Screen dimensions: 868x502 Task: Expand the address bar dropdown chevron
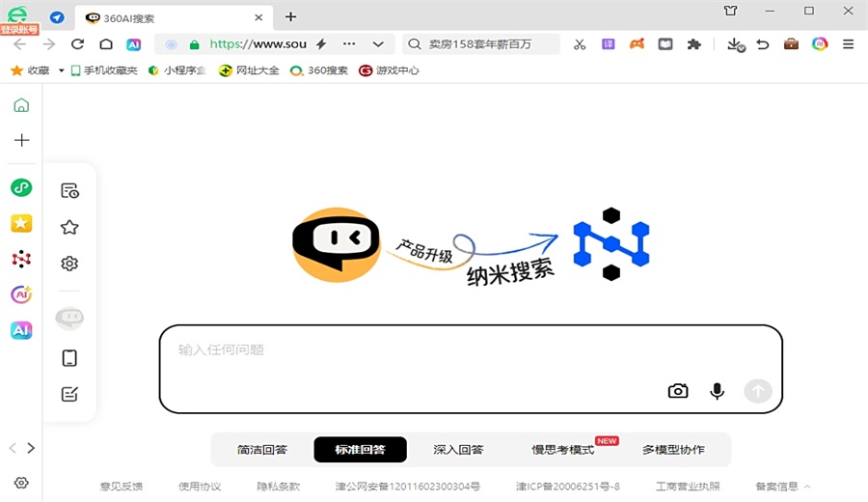pyautogui.click(x=378, y=44)
